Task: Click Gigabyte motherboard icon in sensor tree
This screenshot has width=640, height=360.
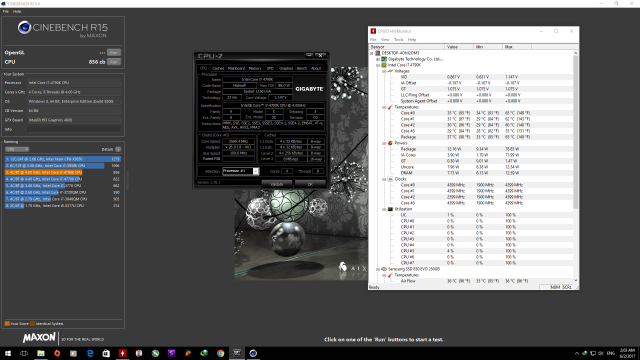Action: pyautogui.click(x=384, y=59)
